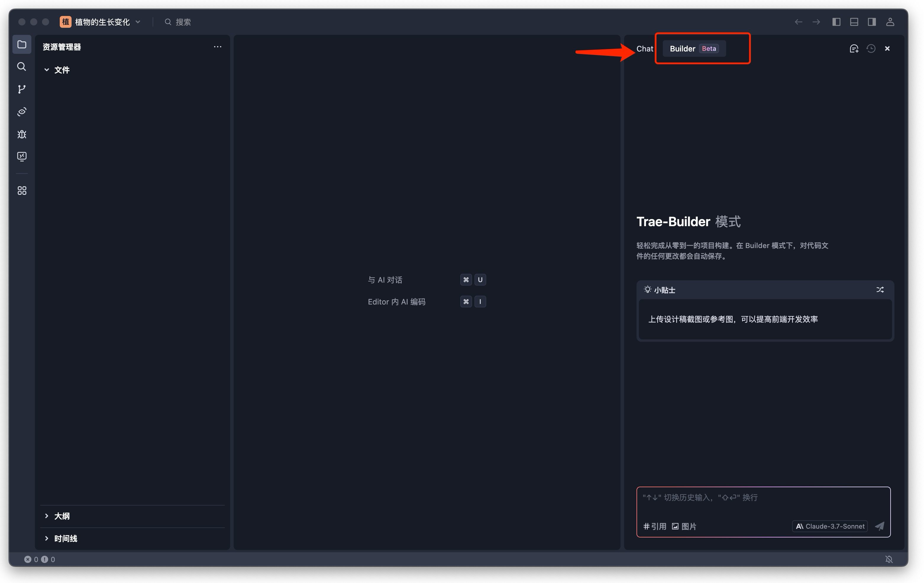924x583 pixels.
Task: Click the Trae-Builder 模式 heading
Action: tap(688, 222)
